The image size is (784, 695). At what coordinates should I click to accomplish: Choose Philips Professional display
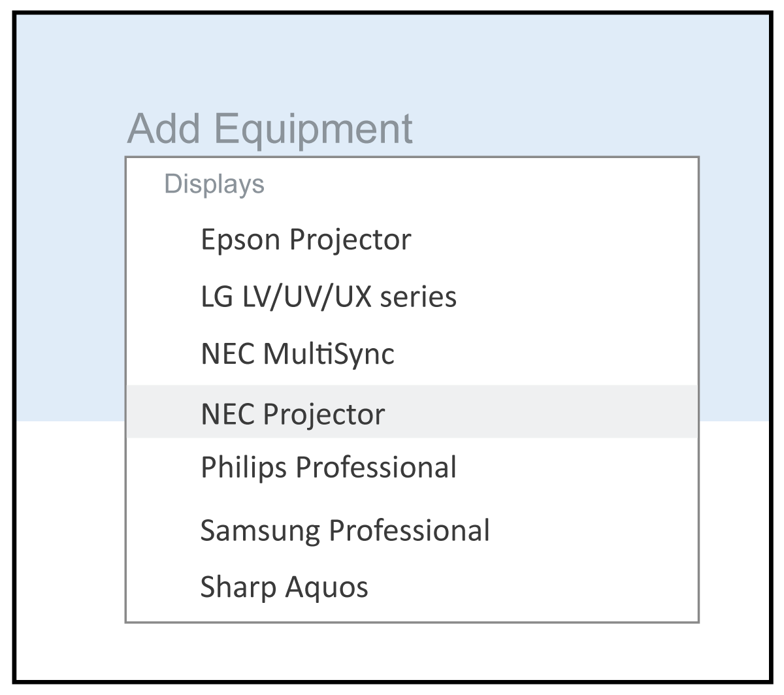[328, 468]
